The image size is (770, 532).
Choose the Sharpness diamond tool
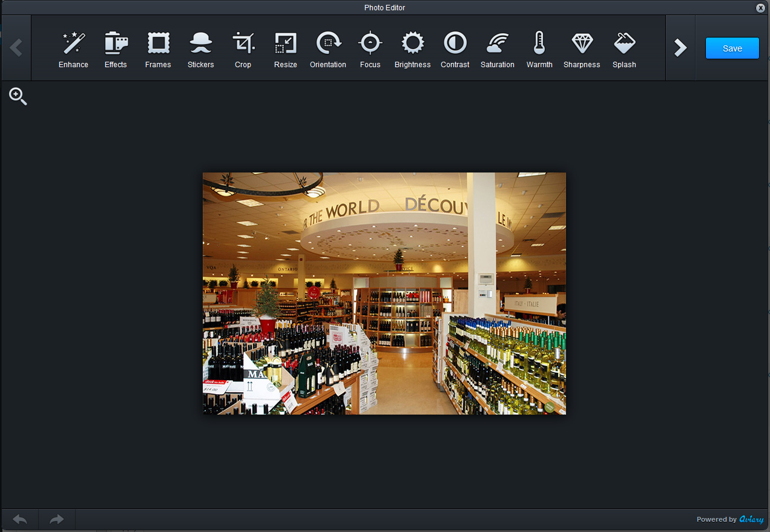click(582, 49)
